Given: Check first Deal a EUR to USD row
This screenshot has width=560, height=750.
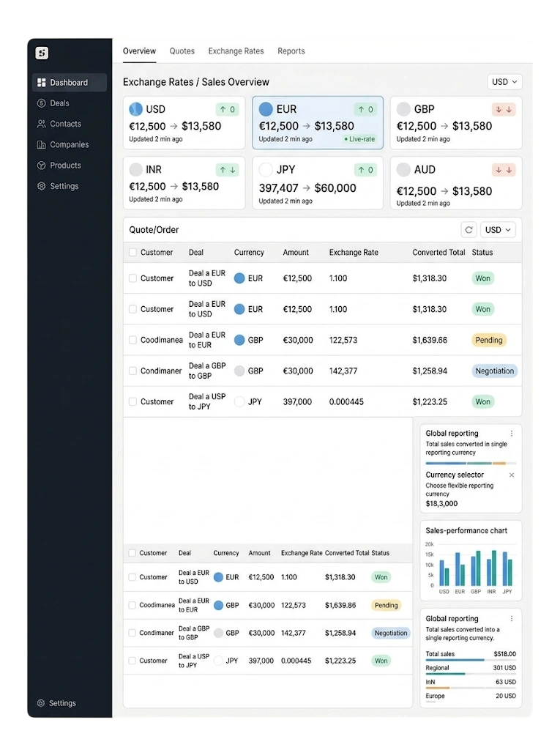Looking at the screenshot, I should 133,278.
